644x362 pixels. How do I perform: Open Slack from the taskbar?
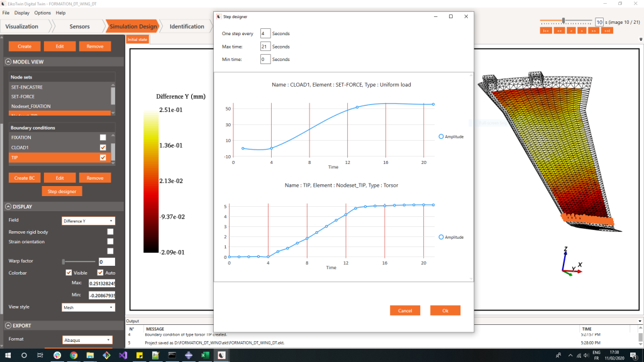click(x=57, y=356)
